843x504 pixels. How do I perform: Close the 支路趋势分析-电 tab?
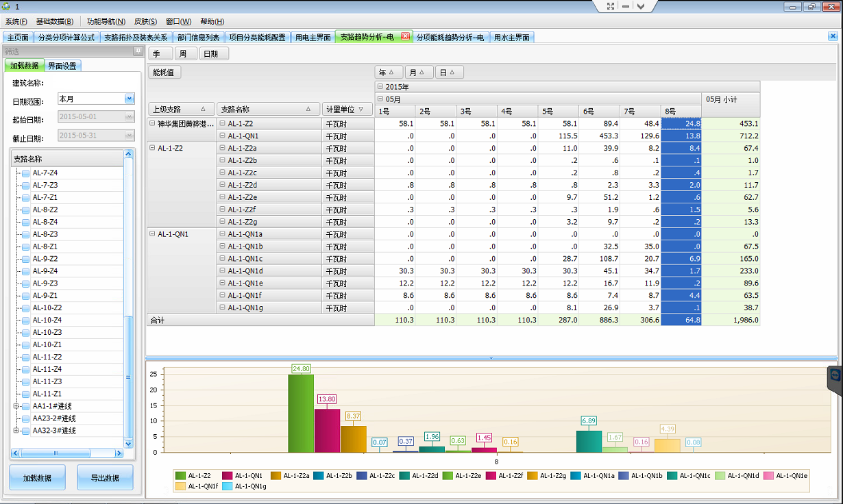click(405, 37)
